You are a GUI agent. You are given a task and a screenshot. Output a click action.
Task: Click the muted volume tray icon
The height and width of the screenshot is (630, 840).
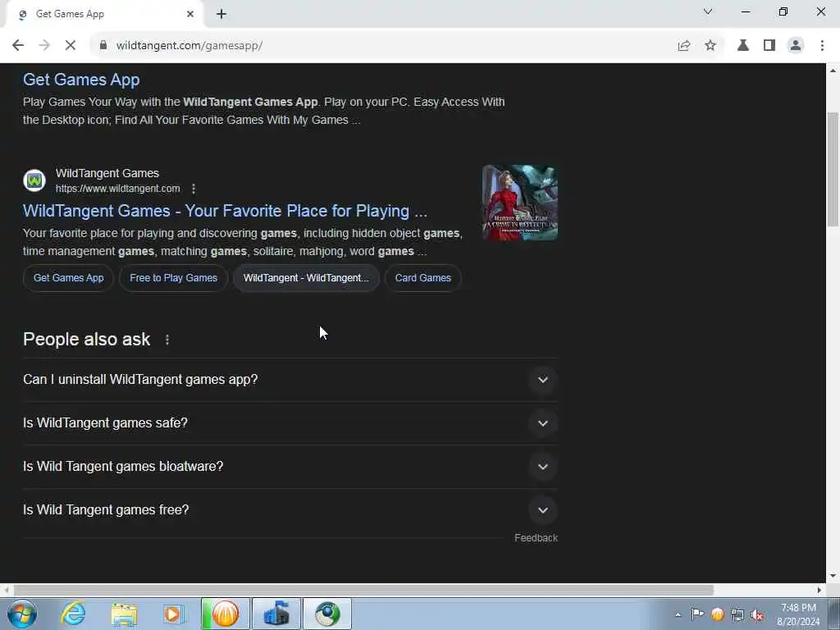pos(757,614)
